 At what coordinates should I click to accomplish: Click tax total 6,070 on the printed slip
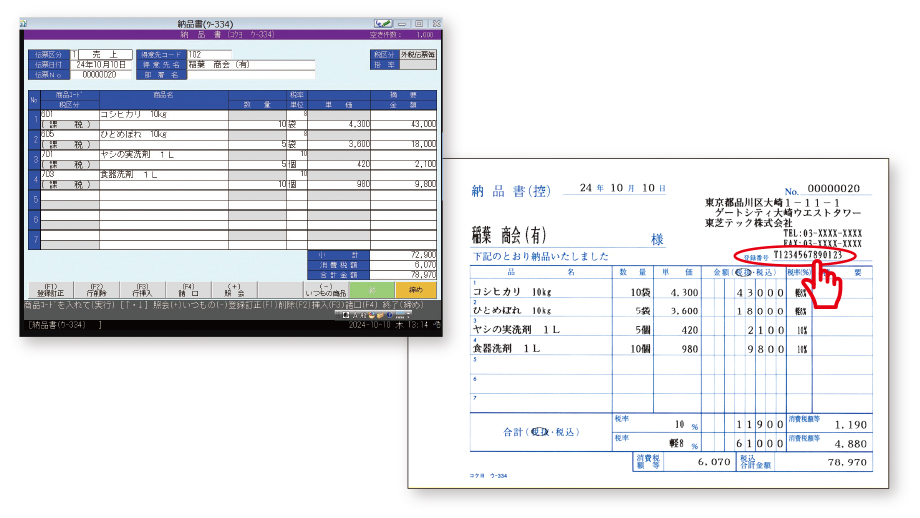pos(714,462)
